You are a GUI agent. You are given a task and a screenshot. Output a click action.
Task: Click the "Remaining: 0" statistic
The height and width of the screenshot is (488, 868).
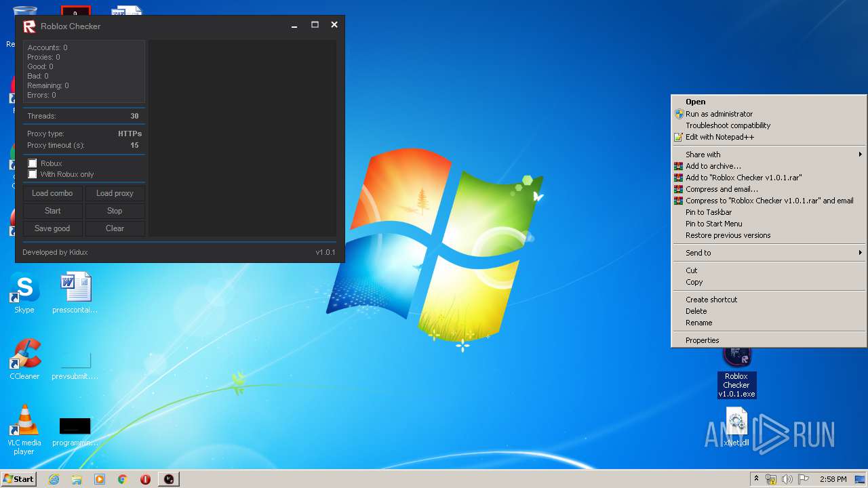(48, 85)
